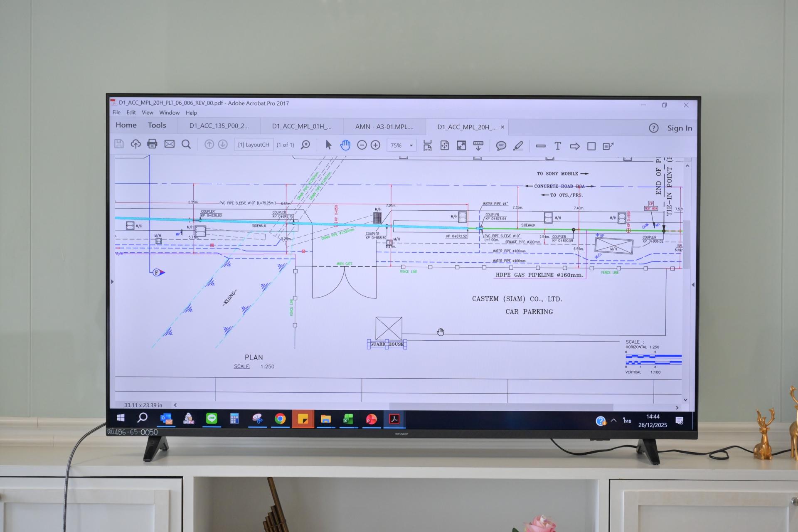The height and width of the screenshot is (532, 798).
Task: Open the View menu
Action: tap(147, 113)
